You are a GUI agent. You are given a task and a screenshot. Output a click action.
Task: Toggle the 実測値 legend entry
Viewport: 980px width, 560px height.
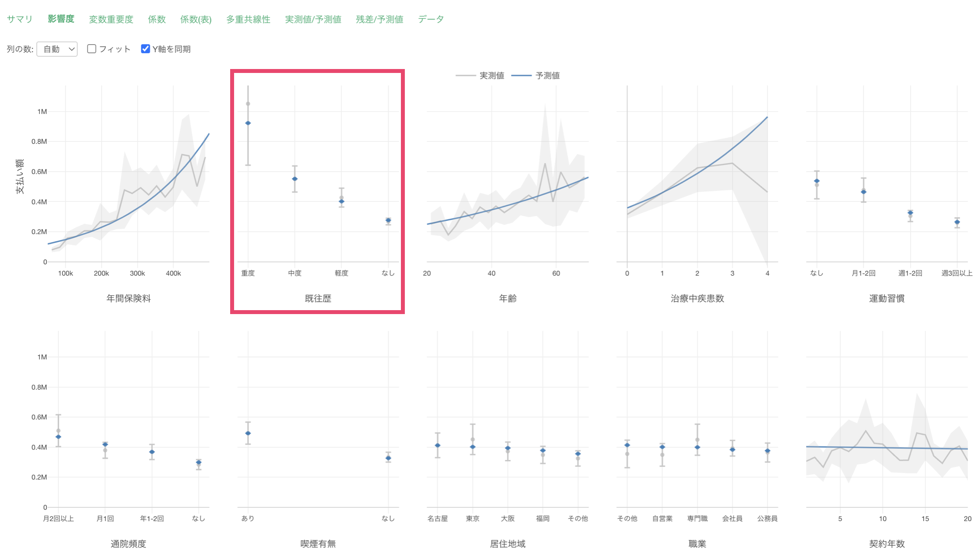coord(480,76)
